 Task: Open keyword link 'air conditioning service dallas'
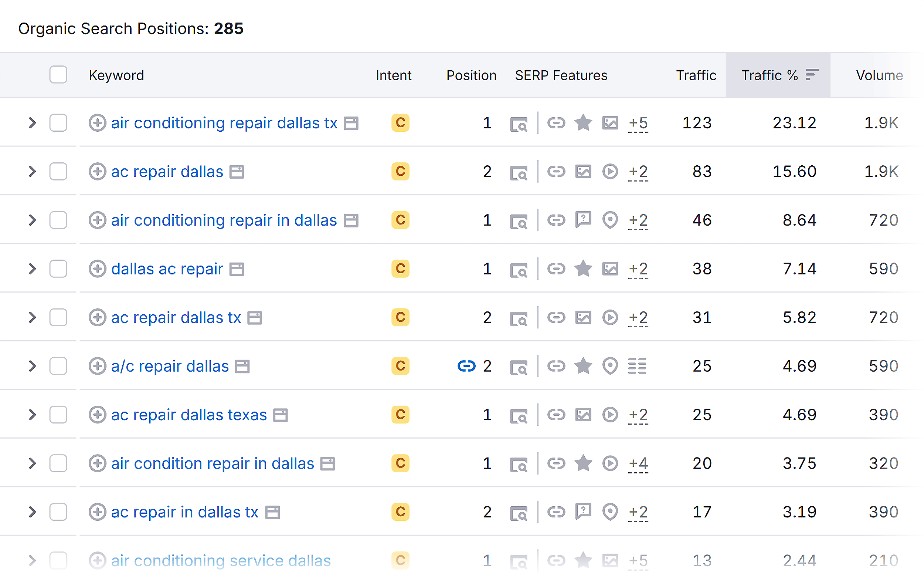[221, 561]
